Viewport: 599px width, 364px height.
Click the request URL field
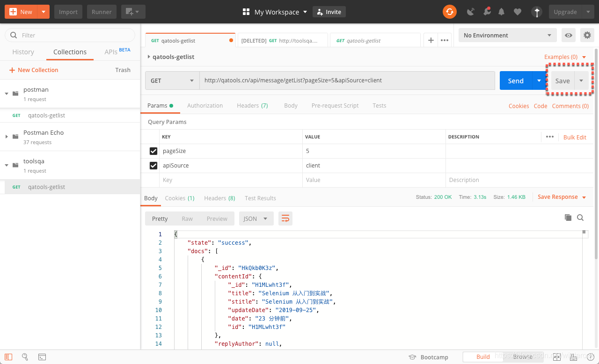click(347, 80)
